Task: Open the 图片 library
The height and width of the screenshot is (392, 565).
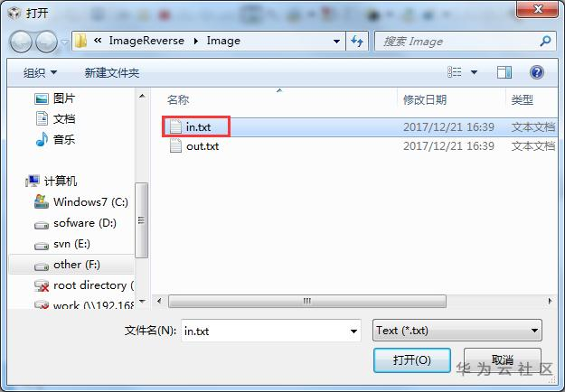Action: point(54,98)
